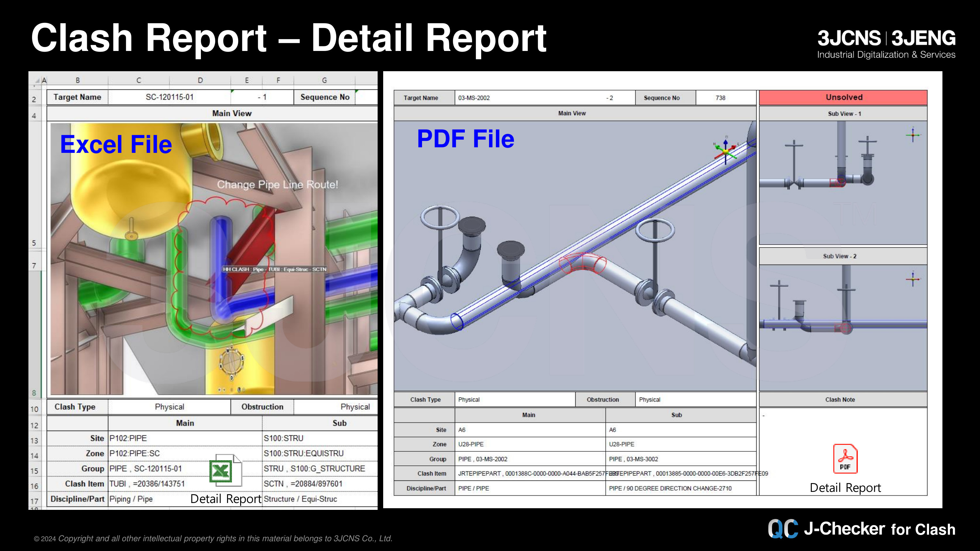Viewport: 980px width, 551px height.
Task: Click Detail Report label under PDF icon
Action: tap(845, 488)
